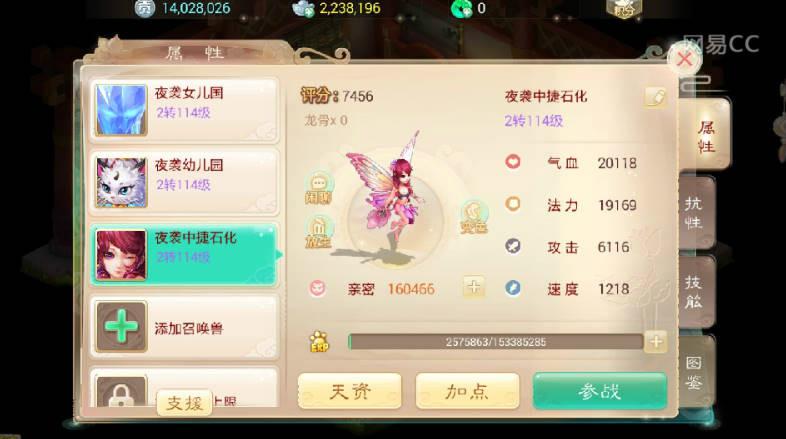The height and width of the screenshot is (439, 786).
Task: Click the 加点 button
Action: click(467, 391)
